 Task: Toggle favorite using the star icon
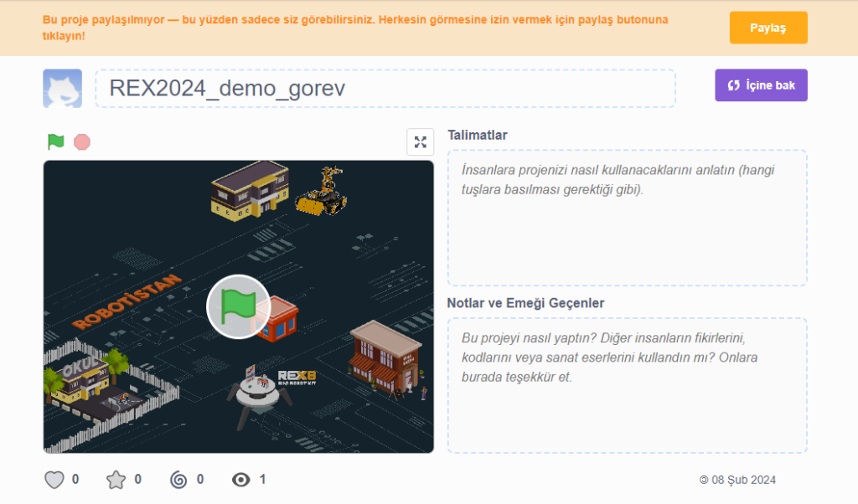click(116, 479)
